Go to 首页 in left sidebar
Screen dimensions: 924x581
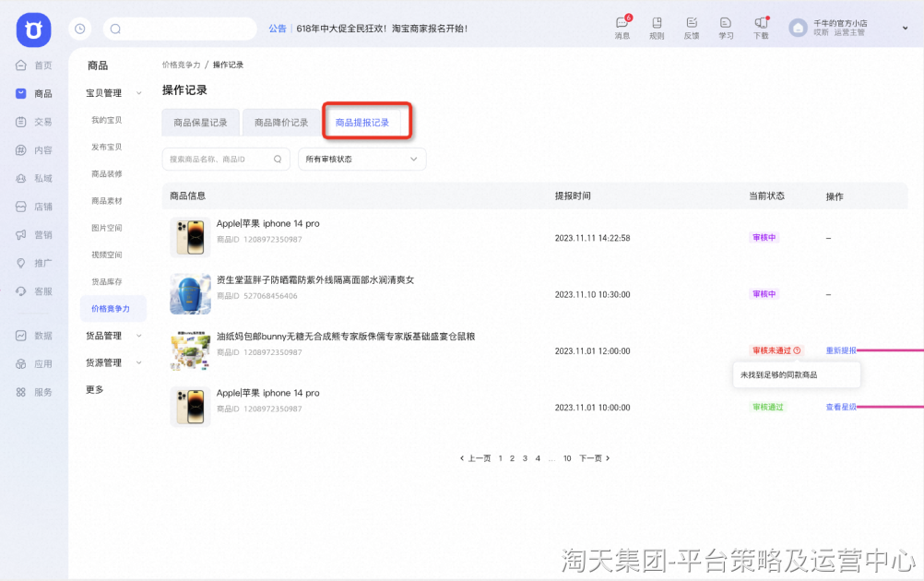coord(33,65)
